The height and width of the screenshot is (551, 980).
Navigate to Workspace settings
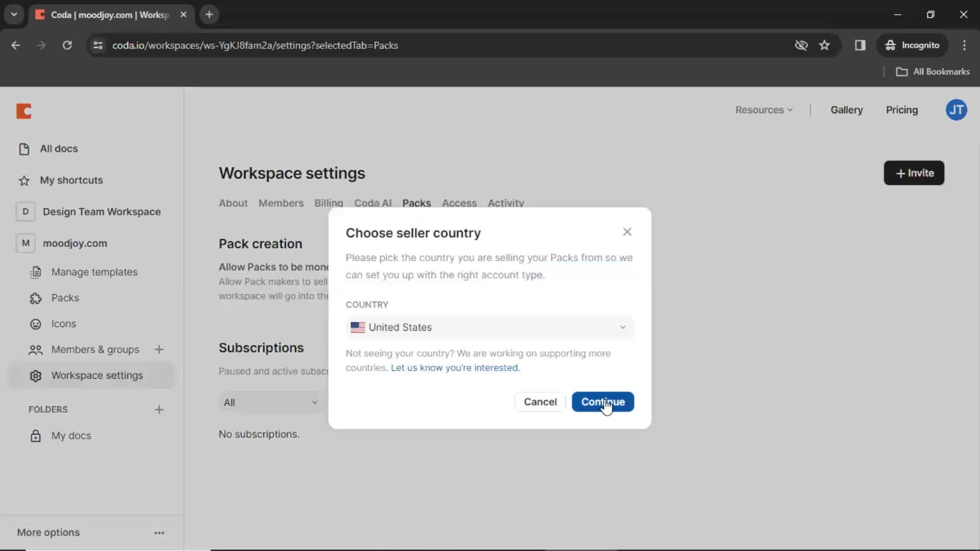97,375
